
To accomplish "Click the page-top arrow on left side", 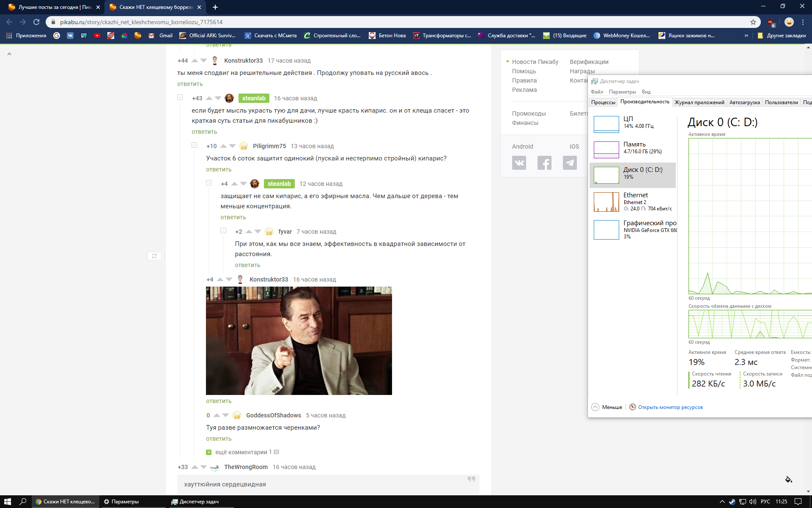I will click(x=9, y=54).
